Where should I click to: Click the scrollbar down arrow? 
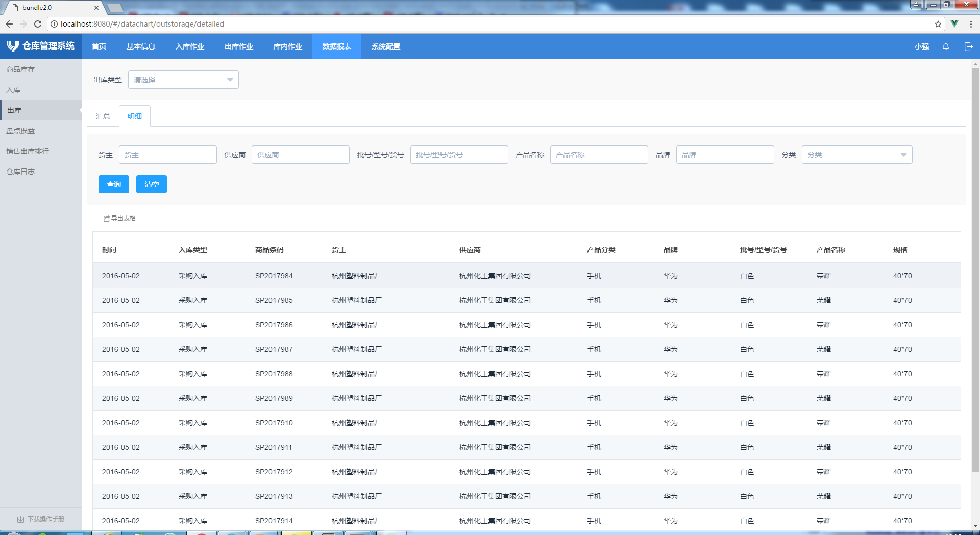point(975,526)
